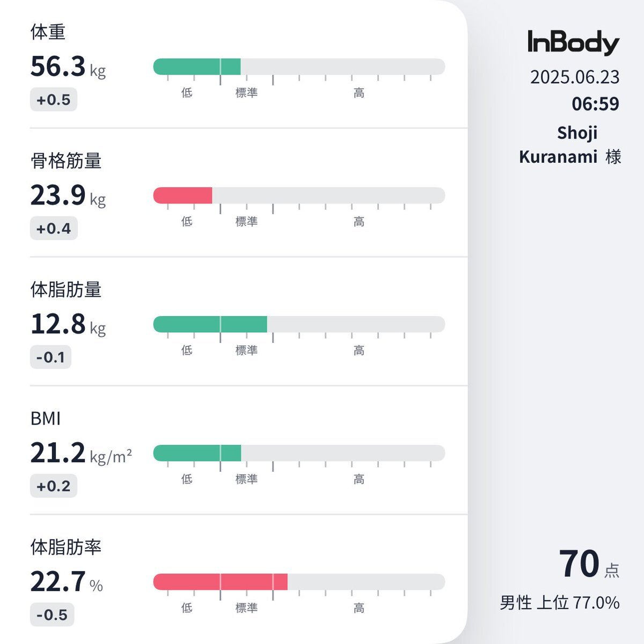Click the 2025.06.23 date
644x644 pixels.
[x=575, y=77]
